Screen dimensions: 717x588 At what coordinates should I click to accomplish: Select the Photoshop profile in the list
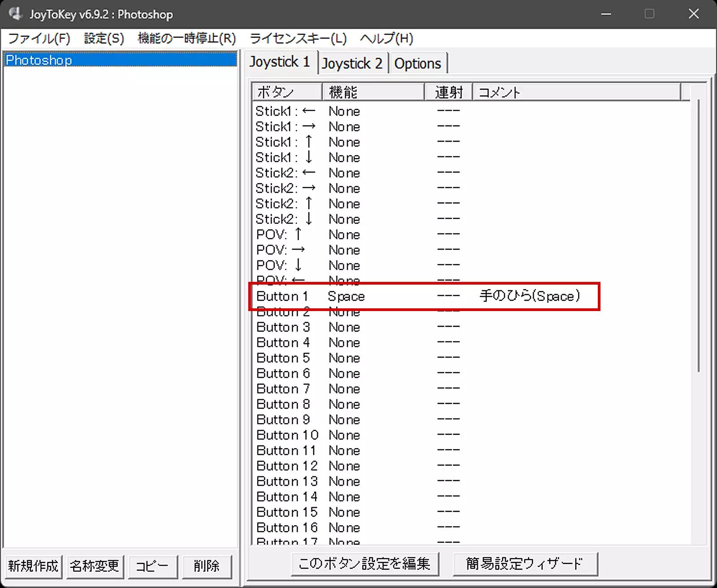click(120, 60)
